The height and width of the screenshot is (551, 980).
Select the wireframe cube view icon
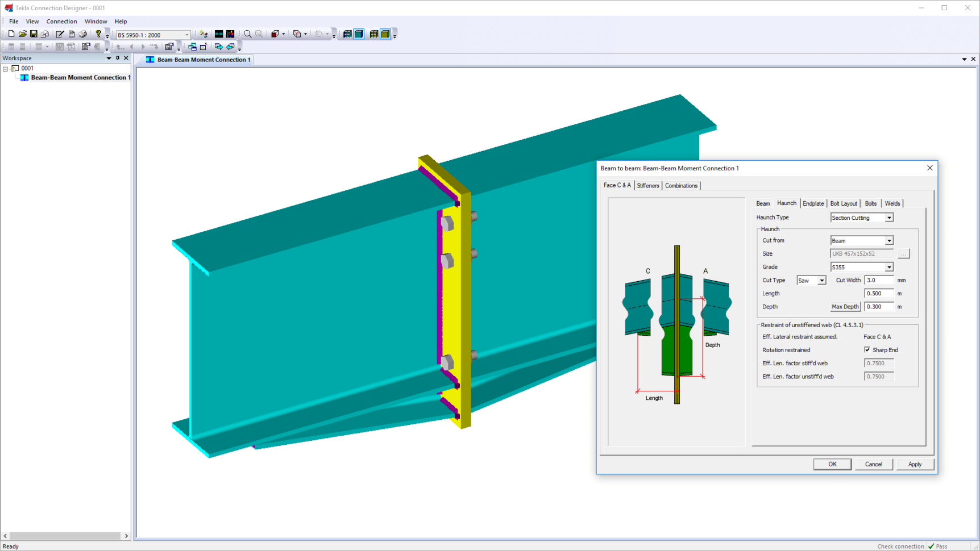click(298, 34)
